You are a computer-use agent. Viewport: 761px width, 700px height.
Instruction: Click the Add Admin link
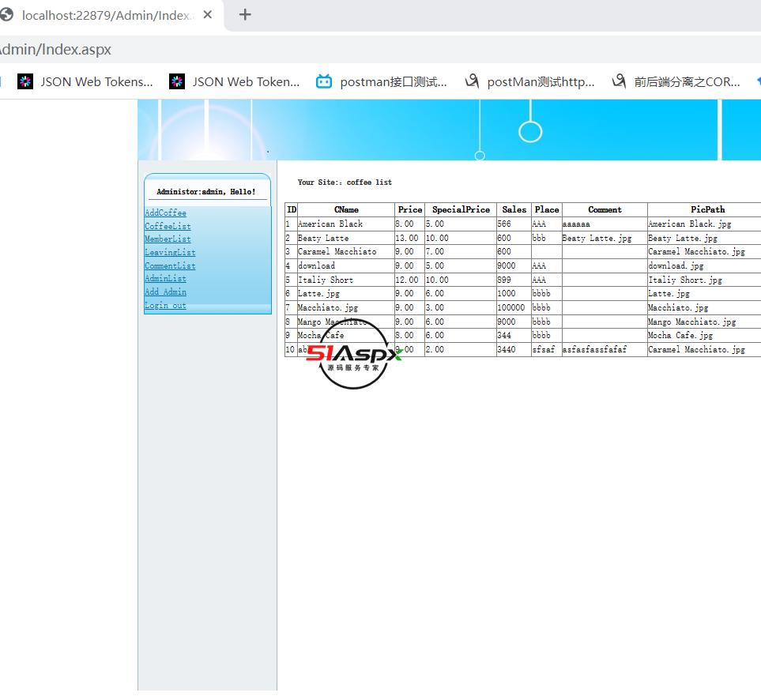tap(165, 292)
